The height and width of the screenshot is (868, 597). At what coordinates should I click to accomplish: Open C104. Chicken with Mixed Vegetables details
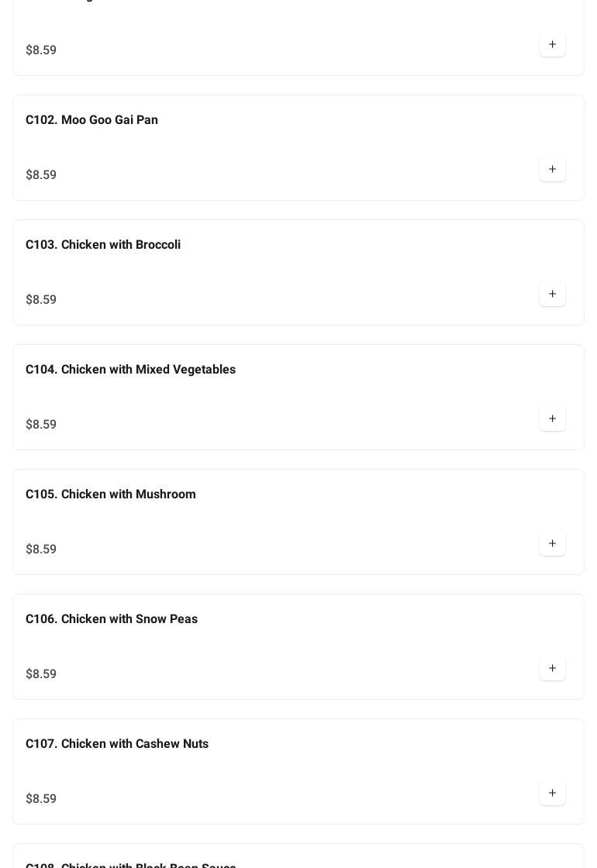(130, 370)
